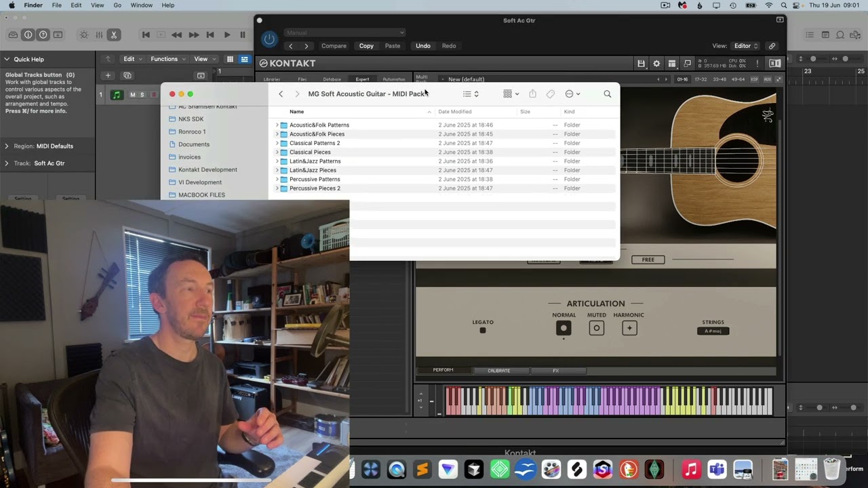Expand Track: Soft Ac Gtr section
Image resolution: width=868 pixels, height=488 pixels.
coord(7,163)
